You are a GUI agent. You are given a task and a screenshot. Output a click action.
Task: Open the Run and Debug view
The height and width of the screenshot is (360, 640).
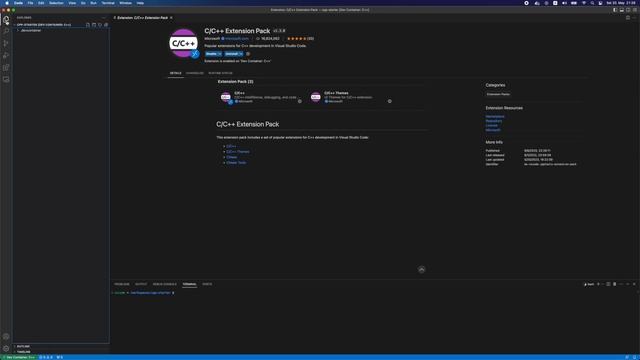tap(6, 55)
